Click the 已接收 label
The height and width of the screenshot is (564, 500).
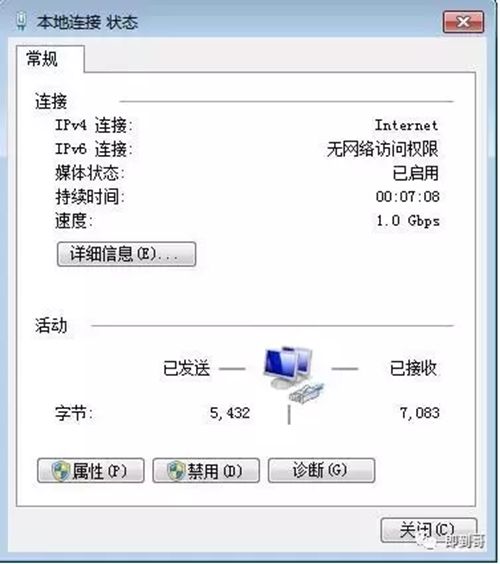pos(413,368)
